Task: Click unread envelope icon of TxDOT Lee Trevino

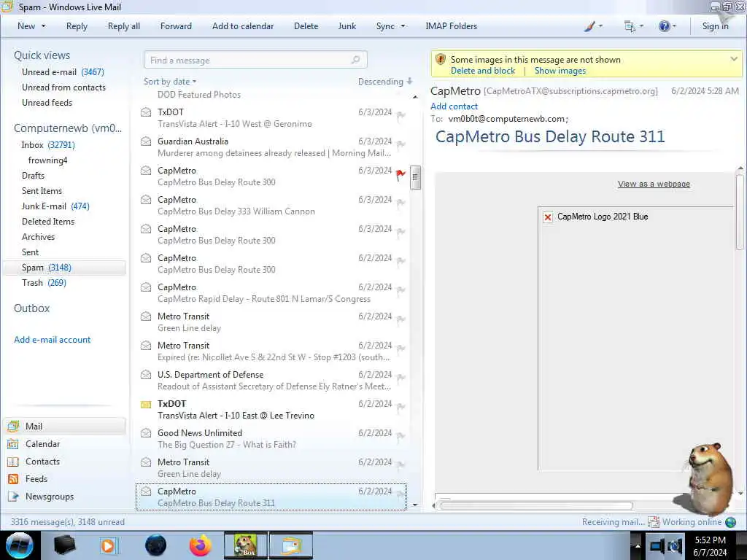Action: click(146, 404)
